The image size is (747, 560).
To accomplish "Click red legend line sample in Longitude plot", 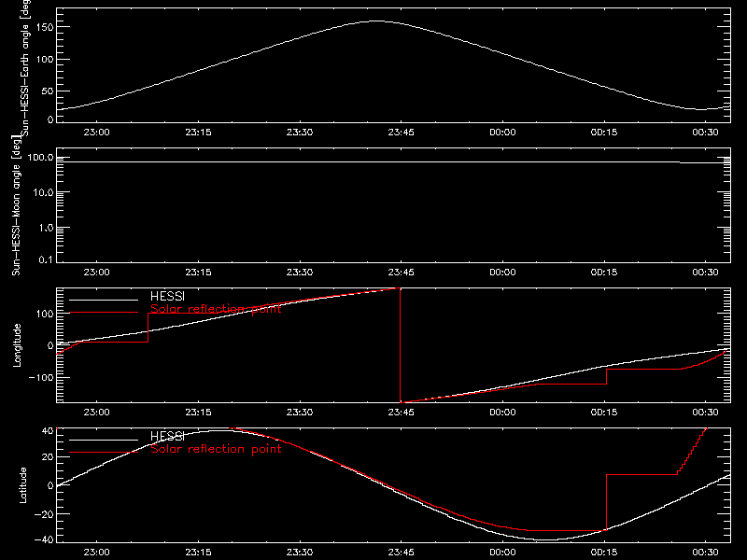I will pyautogui.click(x=104, y=313).
